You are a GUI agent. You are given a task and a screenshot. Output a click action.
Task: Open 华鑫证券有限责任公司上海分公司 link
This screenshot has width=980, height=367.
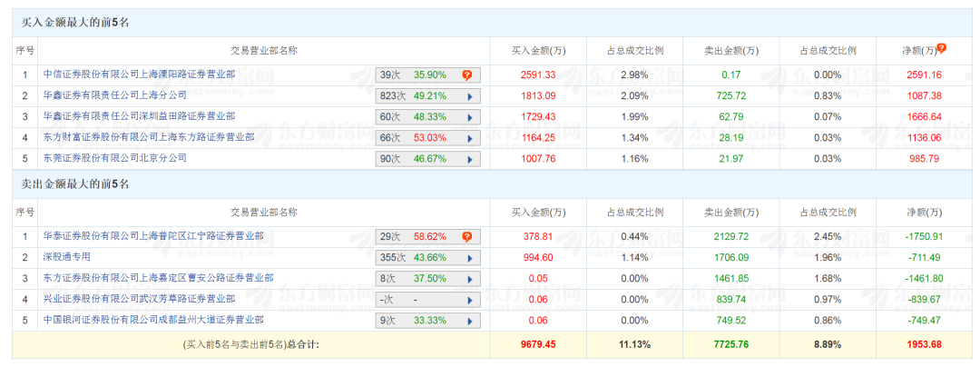pyautogui.click(x=115, y=95)
